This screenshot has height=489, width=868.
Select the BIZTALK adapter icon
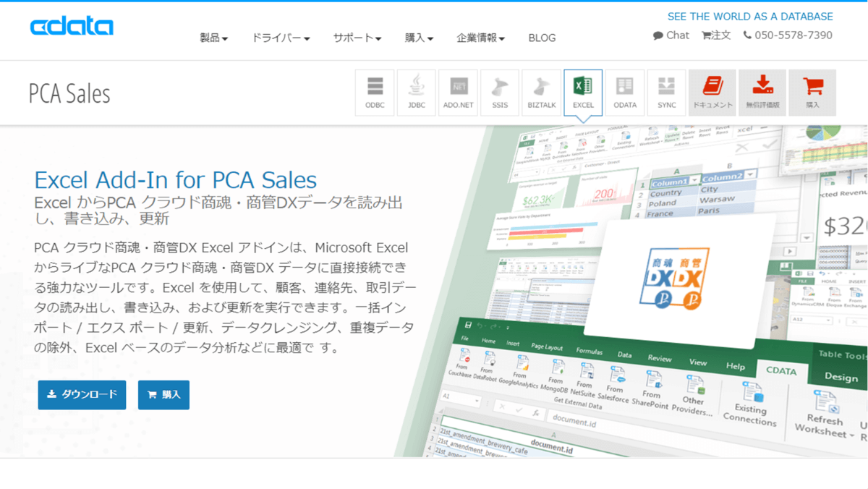(542, 93)
